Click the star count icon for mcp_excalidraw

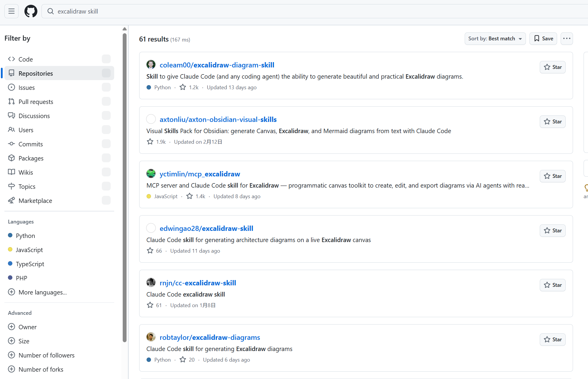pos(190,196)
